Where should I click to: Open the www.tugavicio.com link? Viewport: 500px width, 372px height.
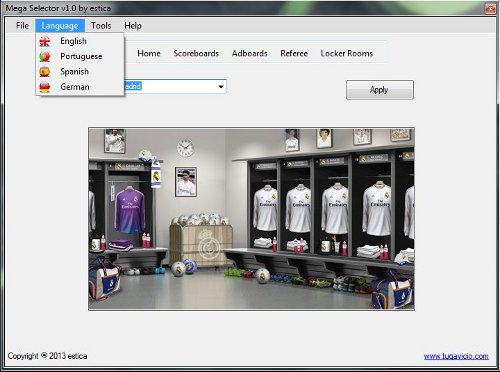(x=456, y=356)
